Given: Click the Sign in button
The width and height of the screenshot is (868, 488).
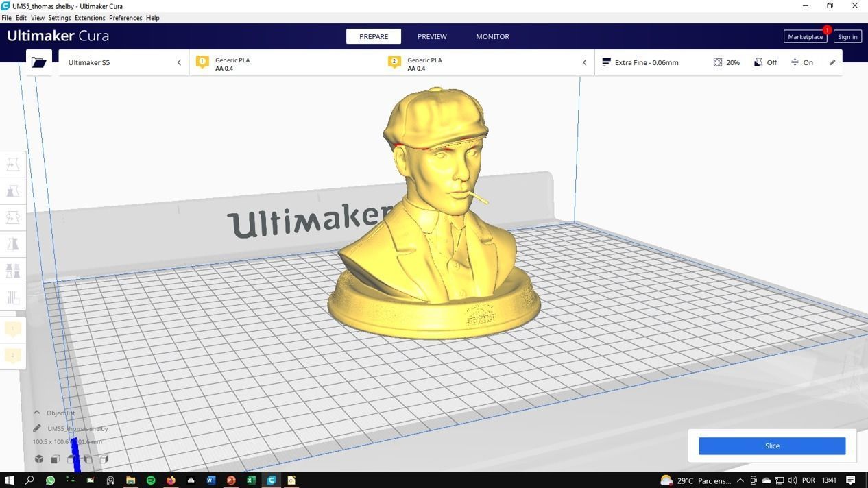Looking at the screenshot, I should (x=847, y=36).
